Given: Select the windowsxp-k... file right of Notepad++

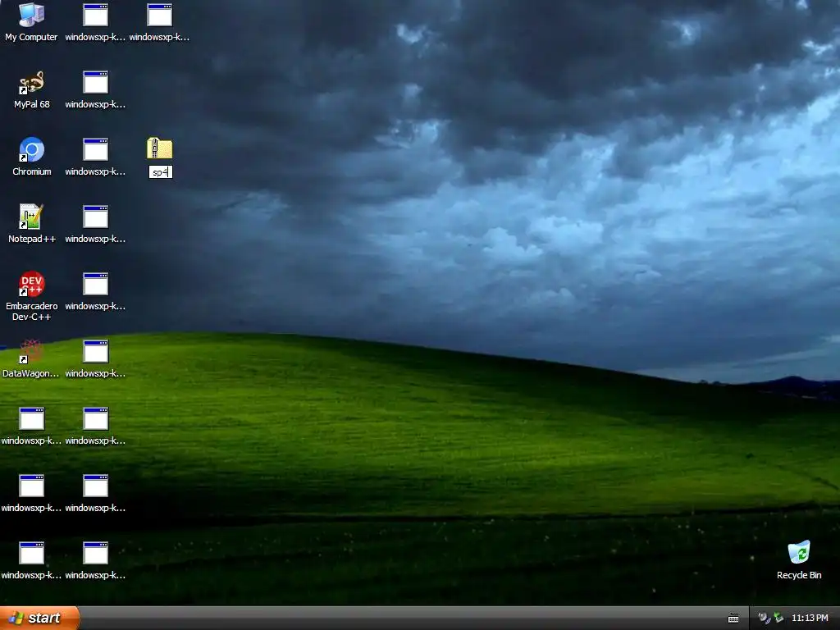Looking at the screenshot, I should coord(95,224).
